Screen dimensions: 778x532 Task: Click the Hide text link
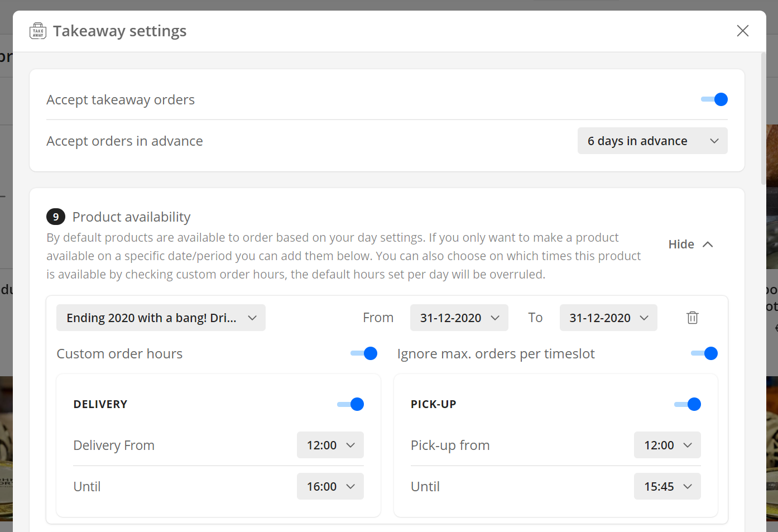tap(681, 245)
